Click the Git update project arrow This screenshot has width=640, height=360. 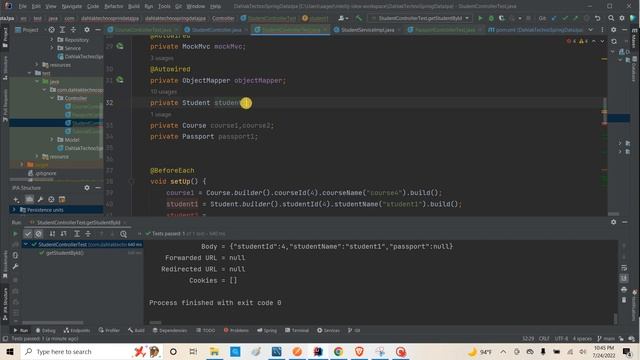[x=554, y=18]
